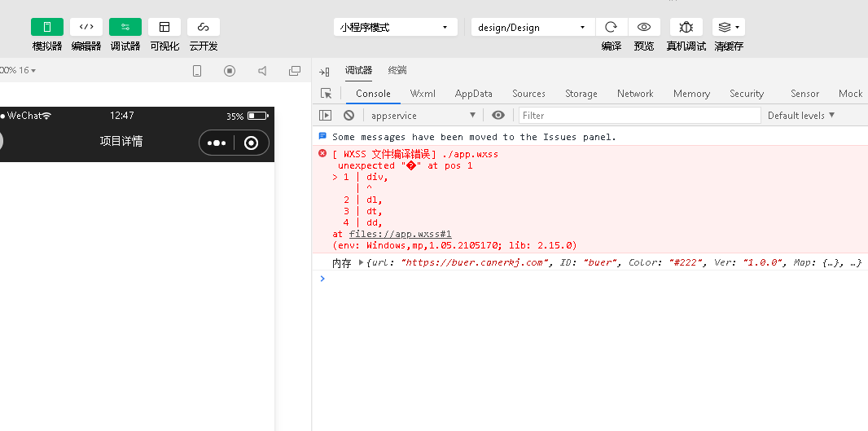The width and height of the screenshot is (868, 431).
Task: Collapse the debugger dock side icon
Action: point(324,72)
